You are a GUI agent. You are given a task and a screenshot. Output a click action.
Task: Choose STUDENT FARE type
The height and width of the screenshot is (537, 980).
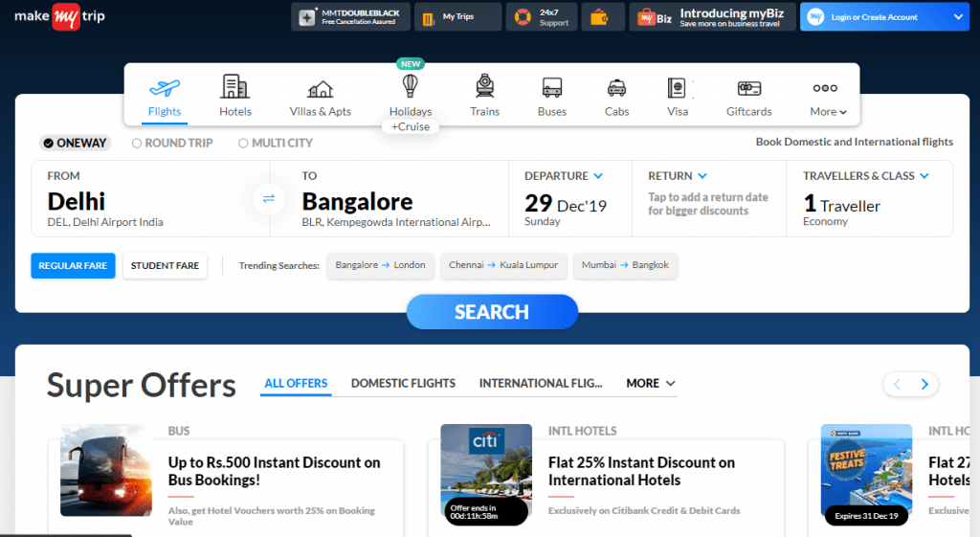point(165,266)
